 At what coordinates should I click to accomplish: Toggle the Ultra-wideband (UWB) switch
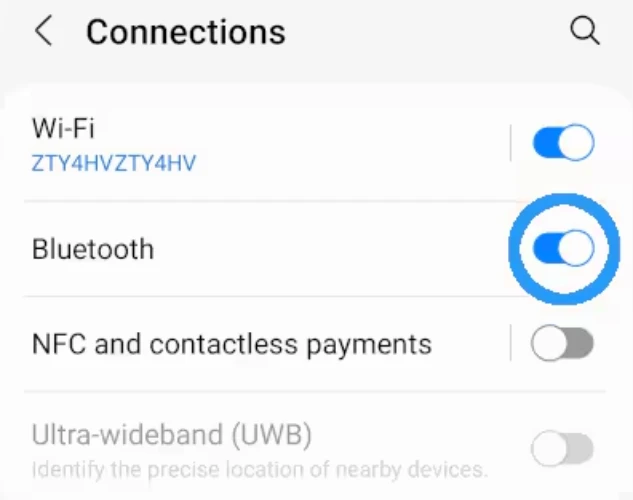[x=562, y=448]
